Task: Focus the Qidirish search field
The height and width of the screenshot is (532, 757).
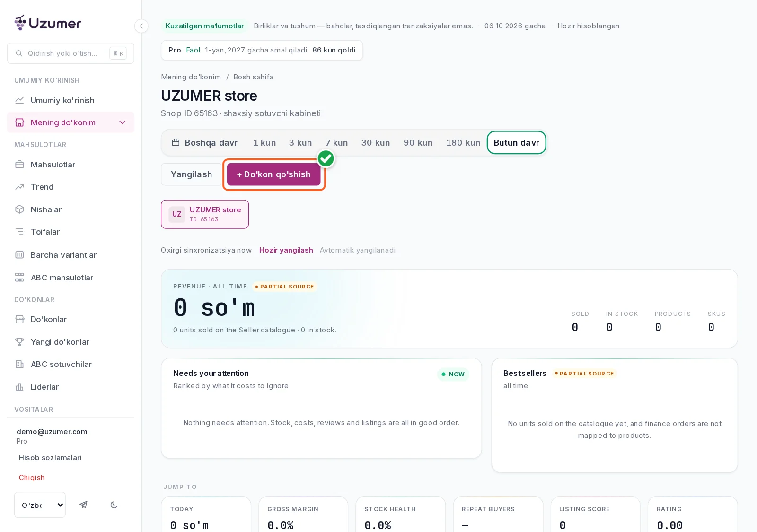Action: [x=70, y=53]
